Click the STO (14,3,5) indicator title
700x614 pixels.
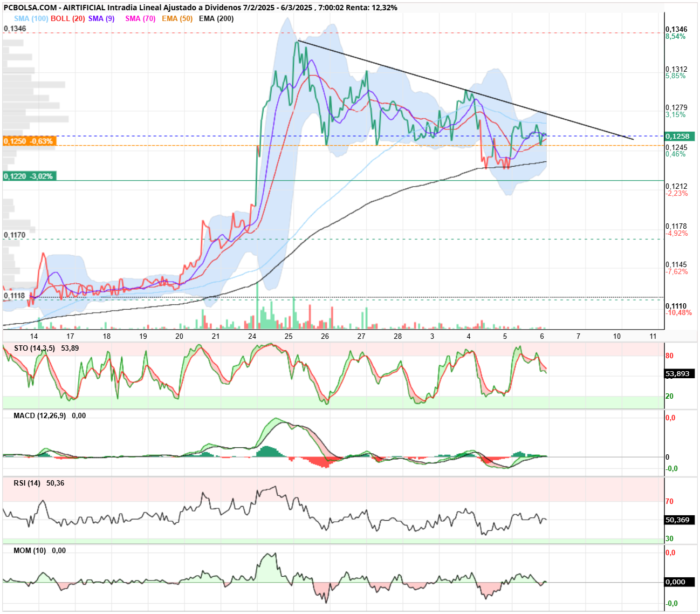(x=35, y=348)
